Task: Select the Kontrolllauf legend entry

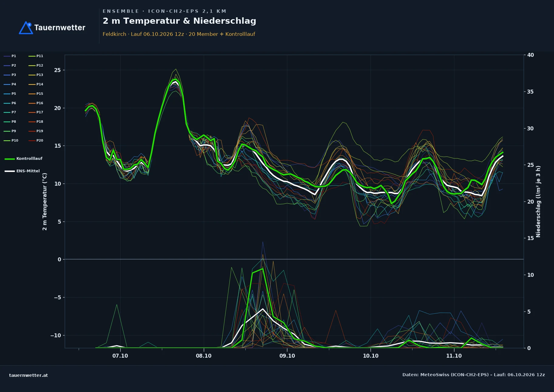Action: pos(24,159)
